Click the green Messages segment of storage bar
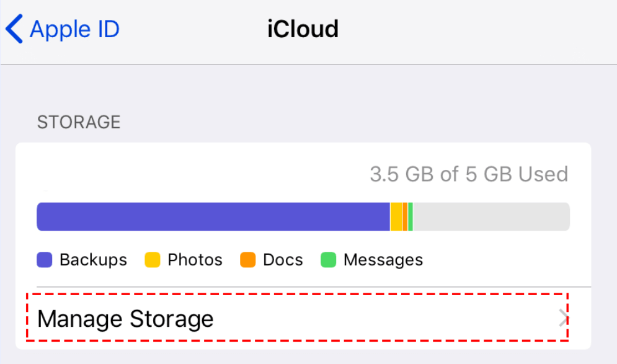 point(411,216)
